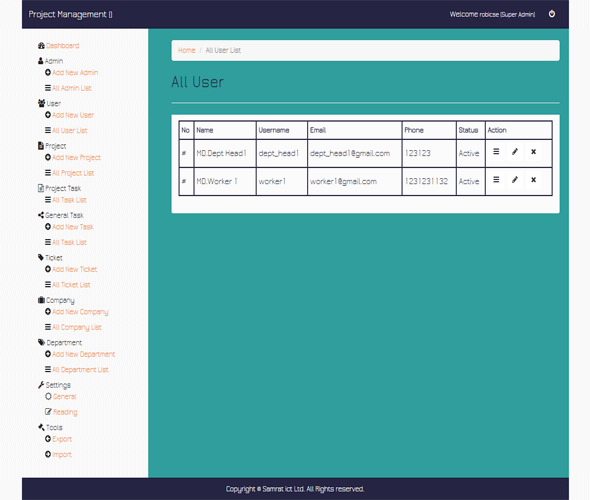
Task: Open Add New User link
Action: (x=73, y=115)
